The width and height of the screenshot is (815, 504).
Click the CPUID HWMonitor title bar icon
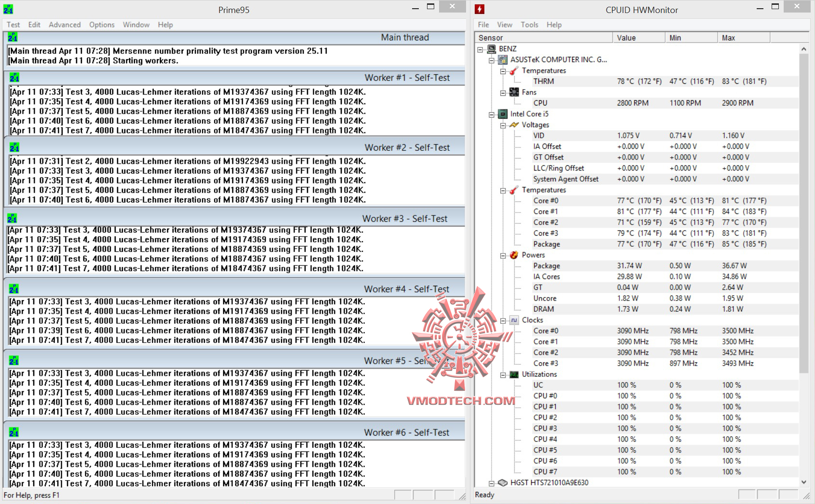coord(480,9)
